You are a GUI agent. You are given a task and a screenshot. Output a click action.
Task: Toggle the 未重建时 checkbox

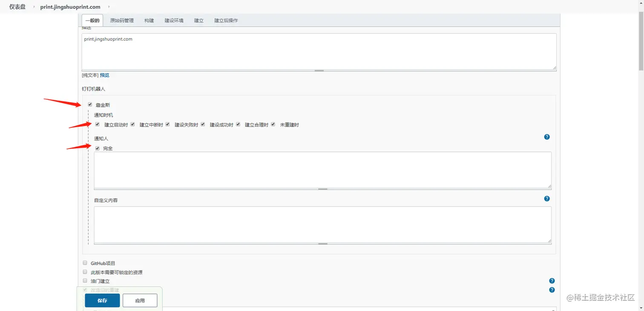click(273, 124)
